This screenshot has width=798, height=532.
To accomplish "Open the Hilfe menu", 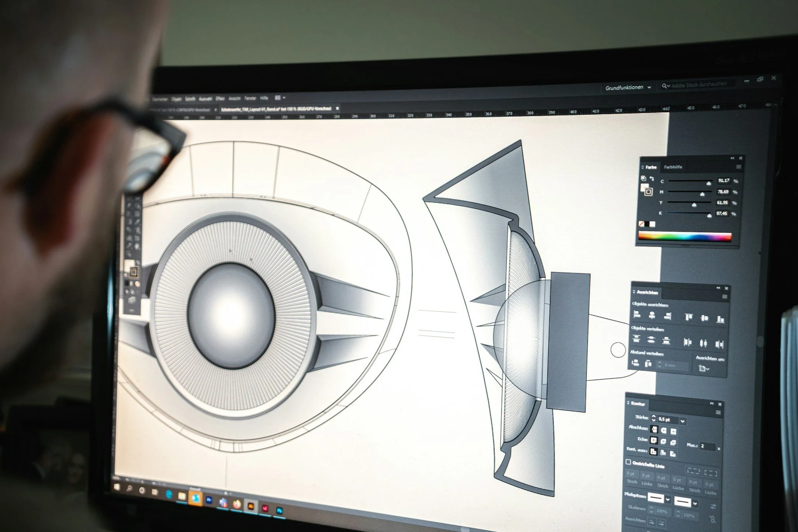I will tap(264, 98).
